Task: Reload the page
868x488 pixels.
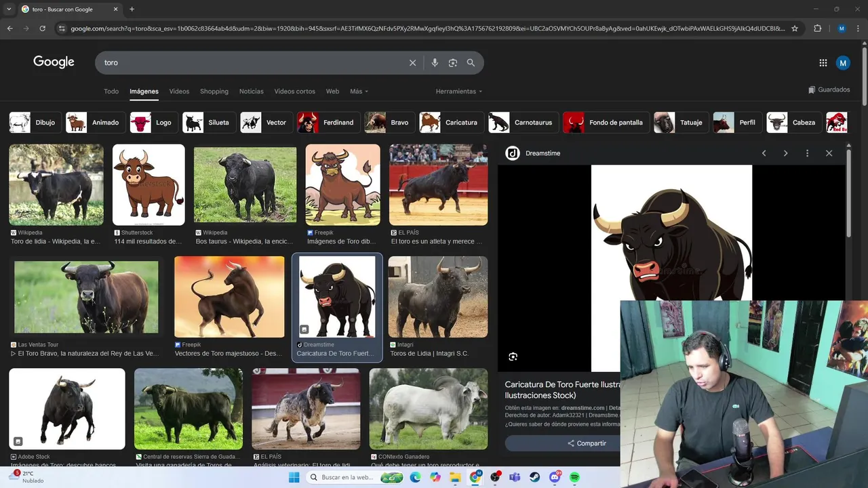Action: point(42,28)
